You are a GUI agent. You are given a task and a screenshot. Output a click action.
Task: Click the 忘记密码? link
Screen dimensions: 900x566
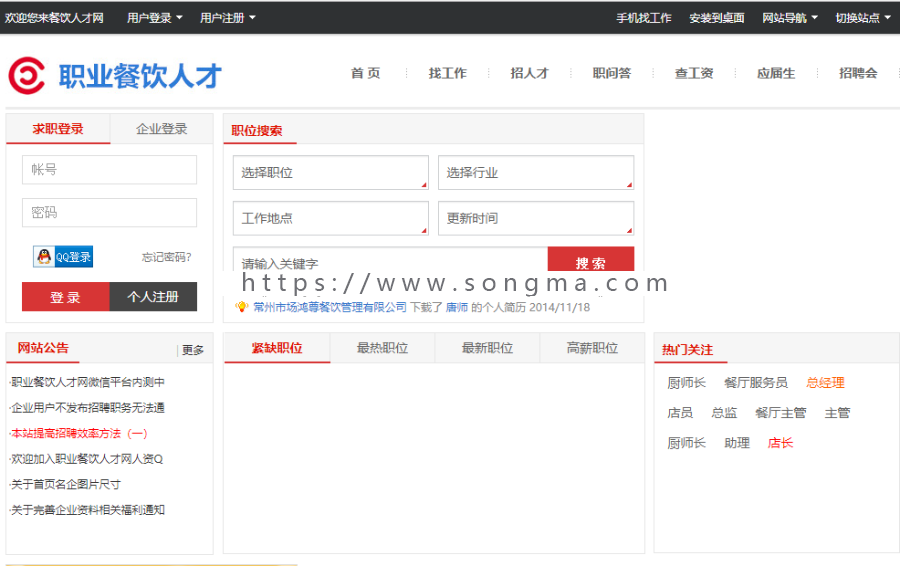(166, 257)
